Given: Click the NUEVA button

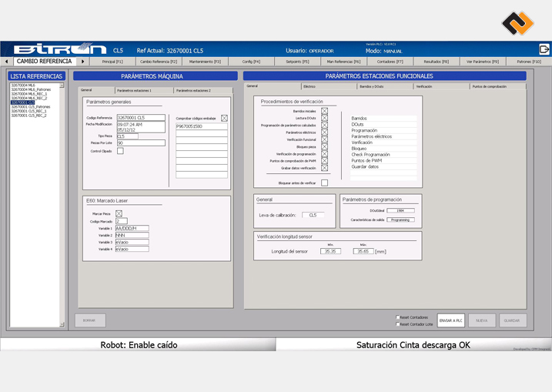Looking at the screenshot, I should (482, 320).
